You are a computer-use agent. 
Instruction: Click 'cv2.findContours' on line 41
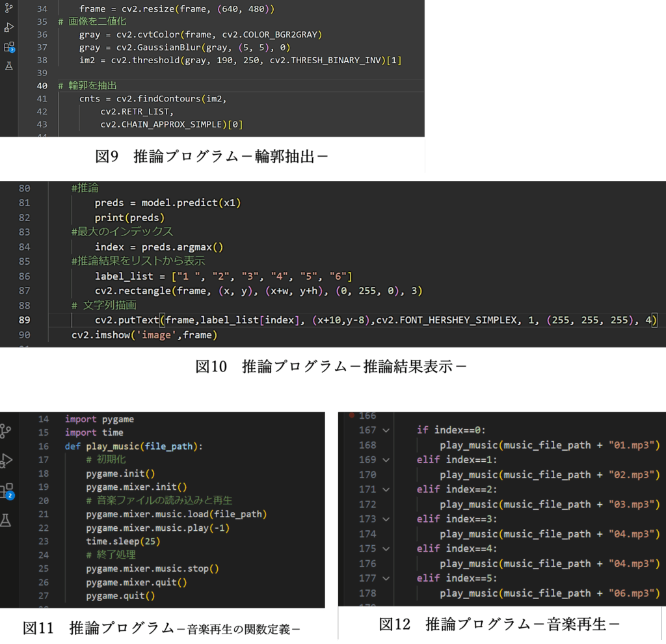[x=159, y=99]
